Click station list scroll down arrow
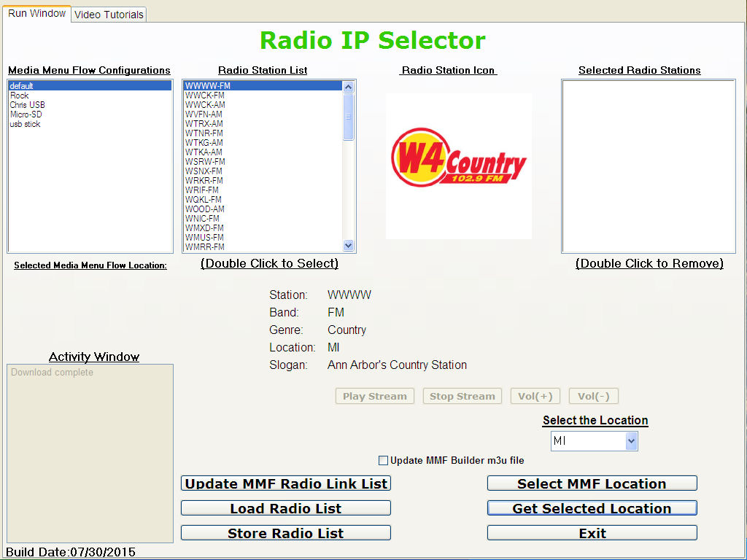This screenshot has width=747, height=560. click(x=348, y=246)
